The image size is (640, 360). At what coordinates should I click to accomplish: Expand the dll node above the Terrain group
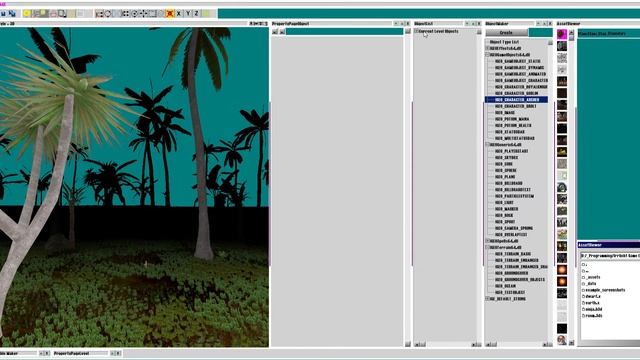(x=487, y=241)
